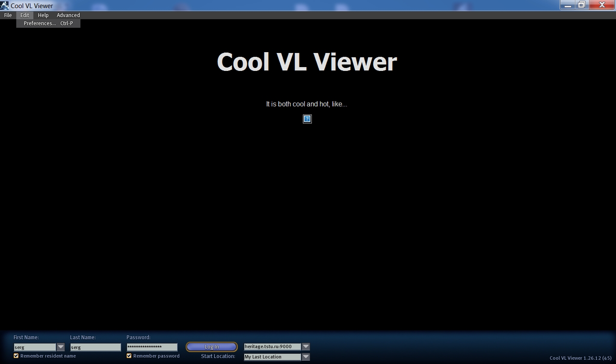Restore down the viewer window
616x364 pixels.
pyautogui.click(x=582, y=5)
